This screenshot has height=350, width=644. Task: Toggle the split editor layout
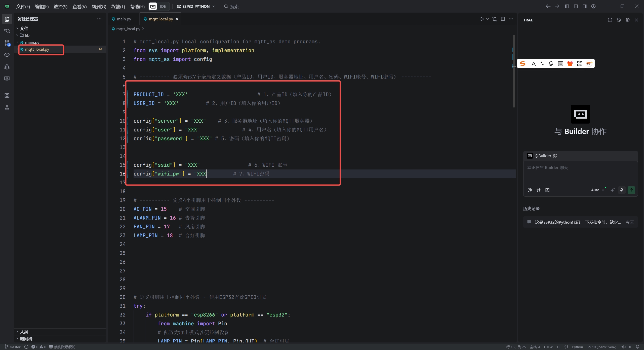click(x=503, y=19)
